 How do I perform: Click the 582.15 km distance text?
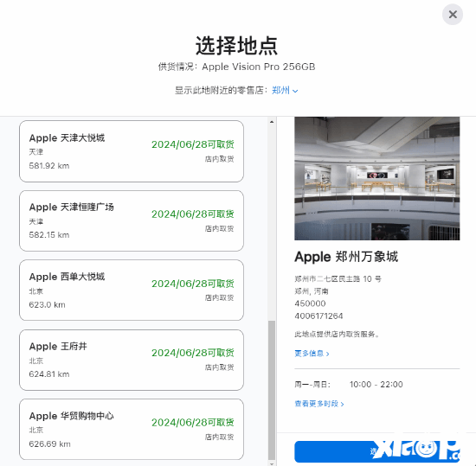point(49,235)
